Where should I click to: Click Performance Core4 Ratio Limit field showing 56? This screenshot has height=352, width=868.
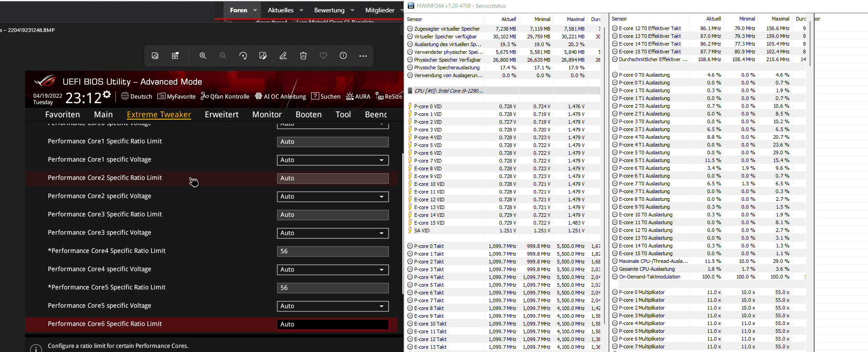333,252
